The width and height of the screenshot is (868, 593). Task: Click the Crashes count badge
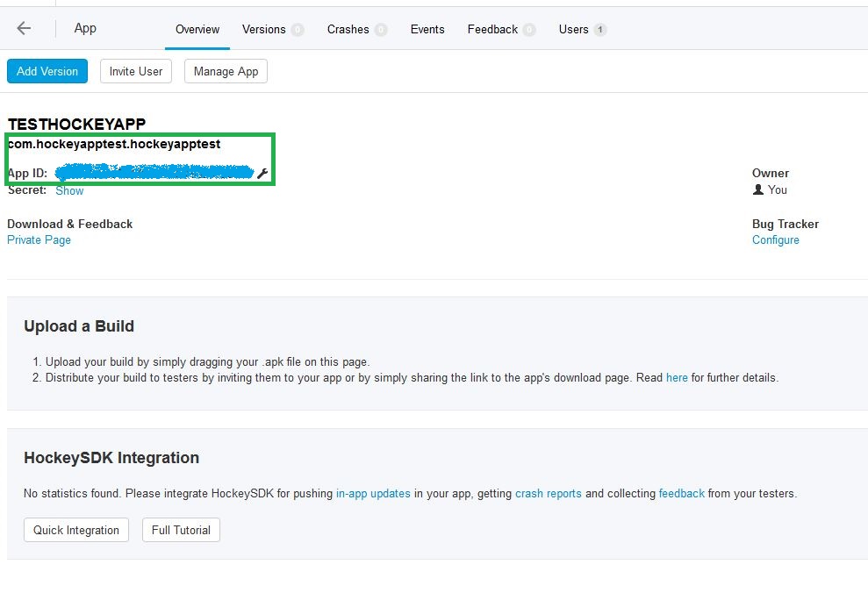point(380,29)
